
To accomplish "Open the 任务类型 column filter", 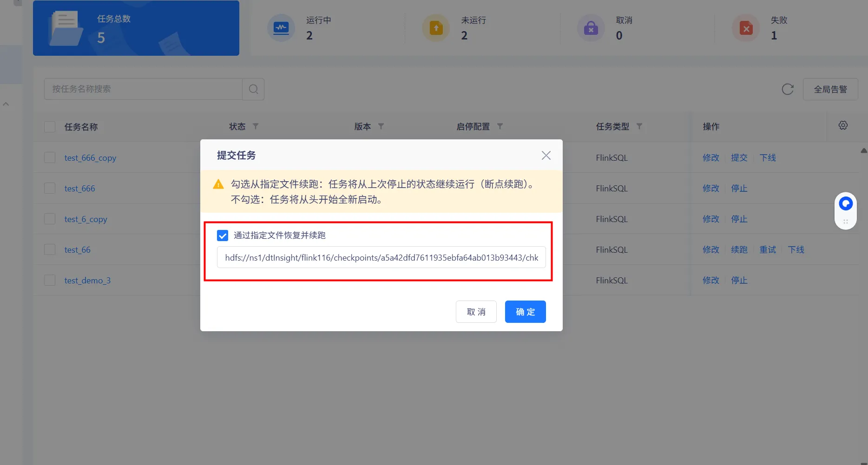I will [639, 126].
